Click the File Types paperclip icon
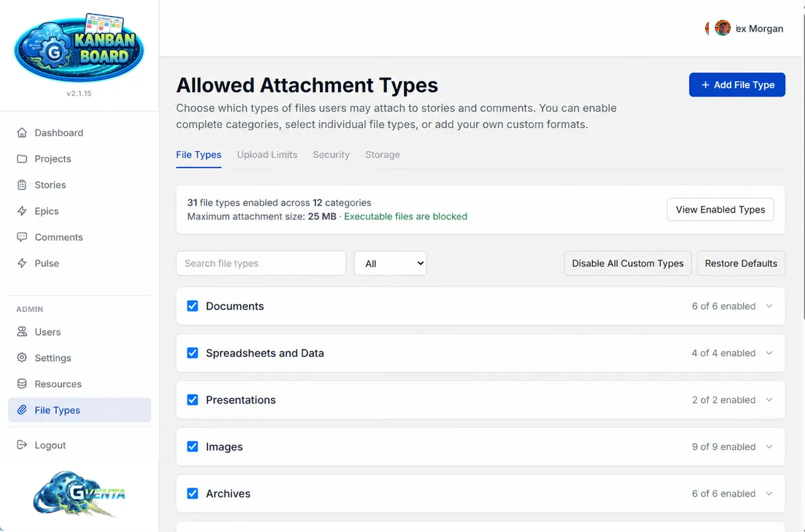Screen dimensions: 805x532 tap(22, 410)
